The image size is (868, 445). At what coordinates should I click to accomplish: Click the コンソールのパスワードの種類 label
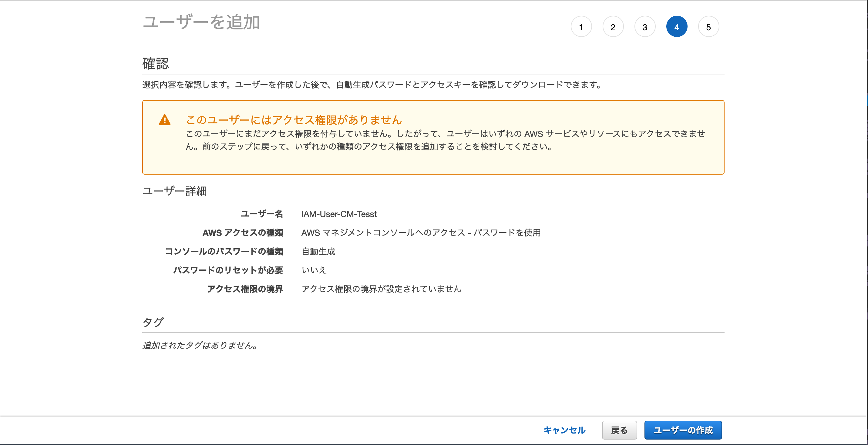(224, 252)
